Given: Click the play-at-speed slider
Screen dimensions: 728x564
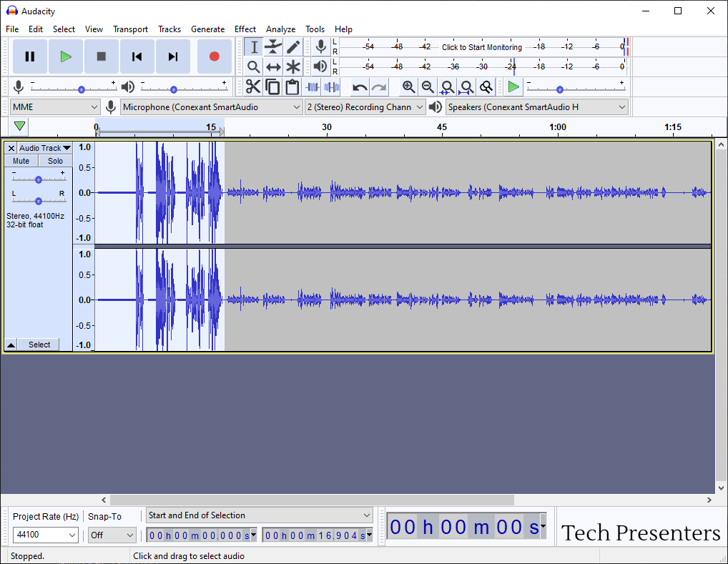Looking at the screenshot, I should click(576, 89).
